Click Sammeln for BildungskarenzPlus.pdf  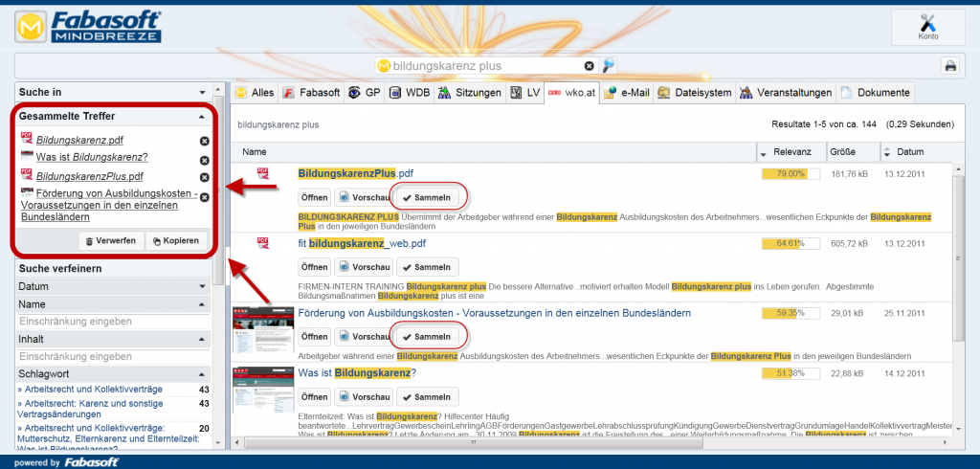tap(428, 197)
